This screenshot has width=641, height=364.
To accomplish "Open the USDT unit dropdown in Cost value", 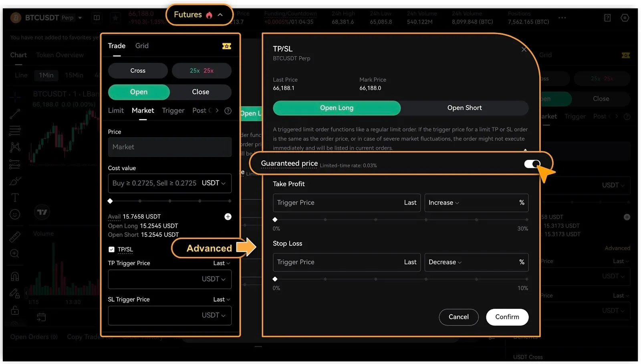I will point(213,183).
